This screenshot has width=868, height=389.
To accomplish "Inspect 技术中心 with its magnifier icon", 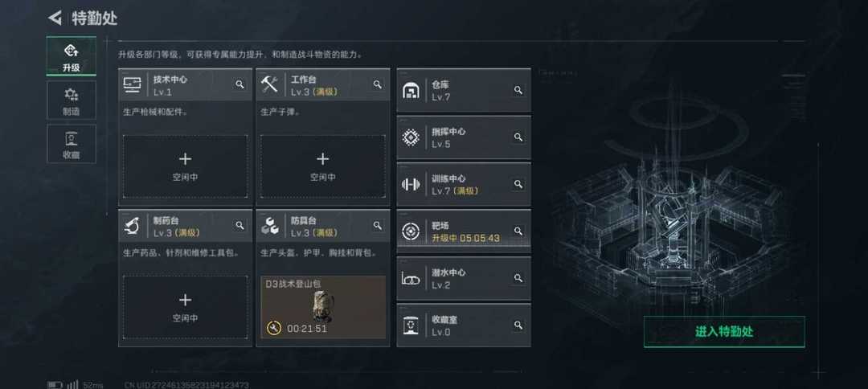I will (x=240, y=84).
